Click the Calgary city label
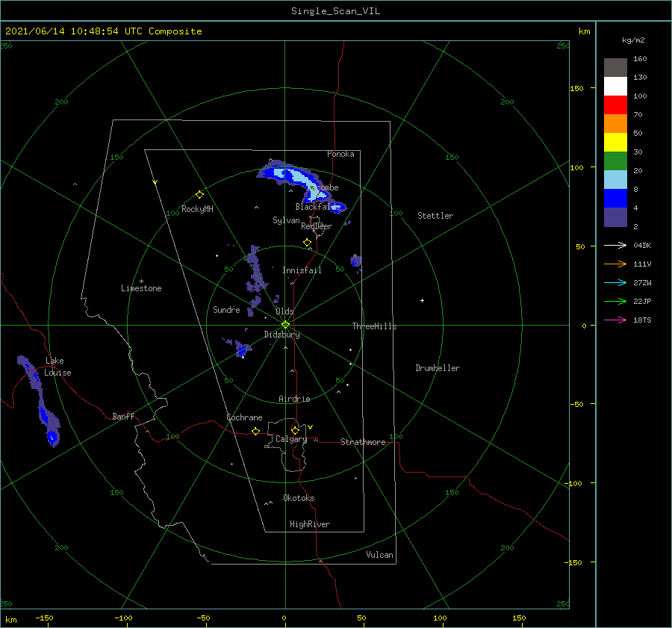 coord(291,439)
